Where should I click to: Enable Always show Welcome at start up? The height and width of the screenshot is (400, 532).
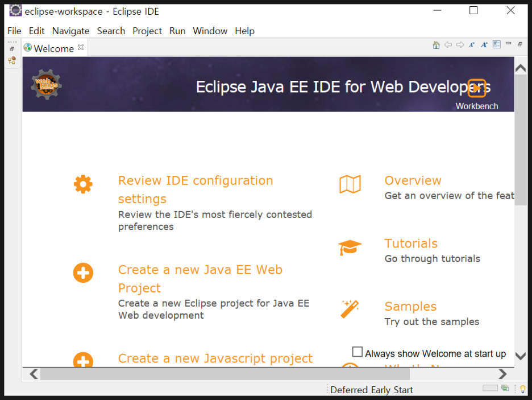click(358, 352)
